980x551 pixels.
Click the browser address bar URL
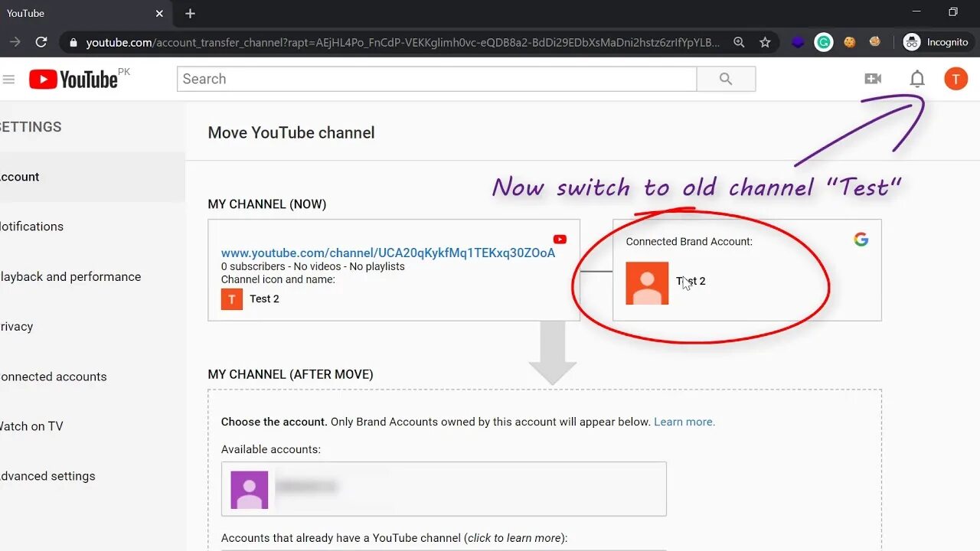[x=403, y=43]
